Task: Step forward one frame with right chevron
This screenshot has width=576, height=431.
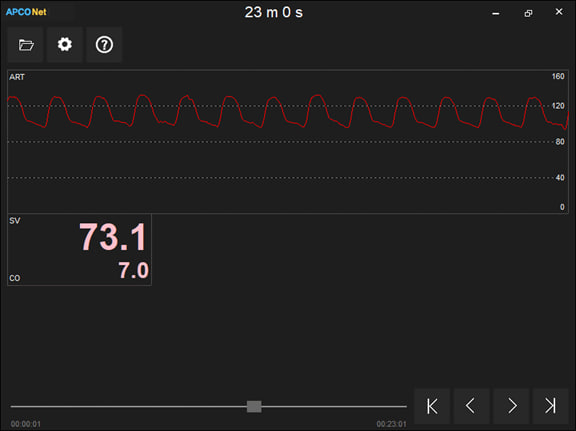Action: pyautogui.click(x=511, y=406)
